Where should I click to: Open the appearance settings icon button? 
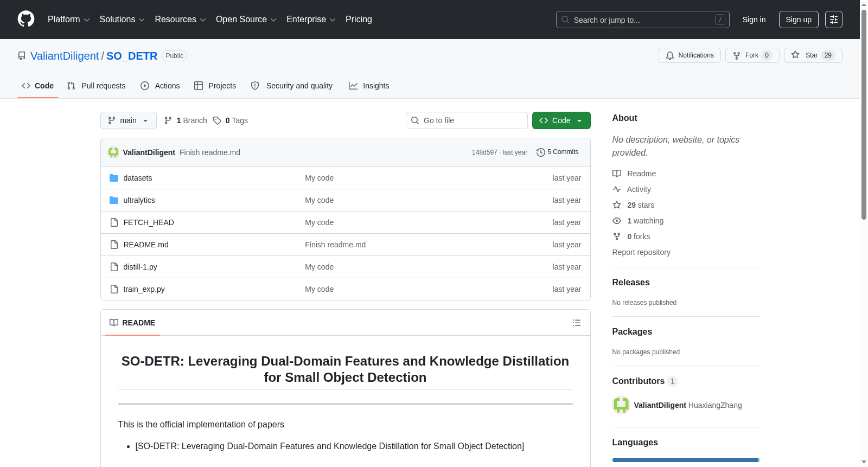click(x=834, y=20)
